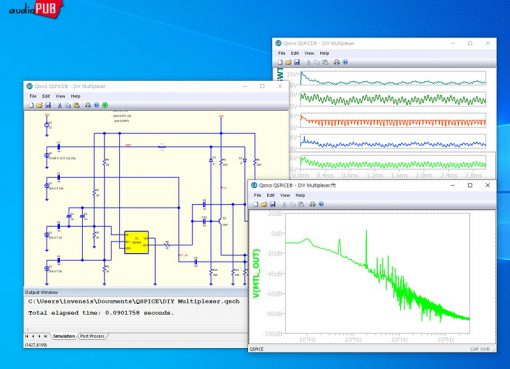This screenshot has height=369, width=510.
Task: Click Paste icon in schematic window toolbar
Action: pos(77,105)
